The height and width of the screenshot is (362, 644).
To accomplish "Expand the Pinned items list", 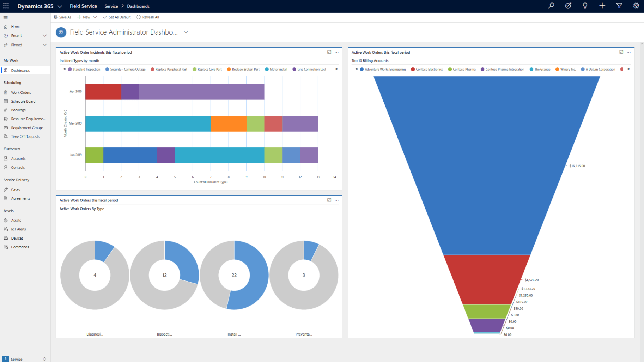I will 45,45.
